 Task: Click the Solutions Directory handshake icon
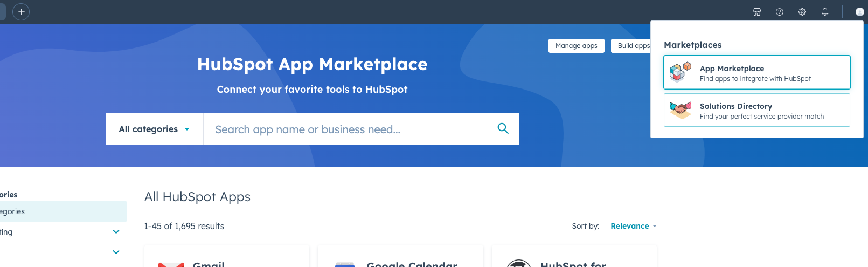click(680, 110)
